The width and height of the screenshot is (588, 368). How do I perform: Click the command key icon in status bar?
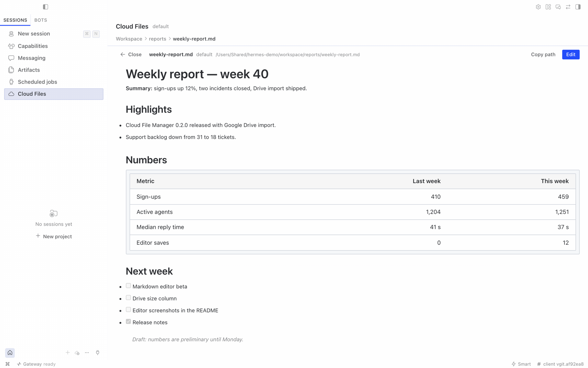[x=7, y=364]
